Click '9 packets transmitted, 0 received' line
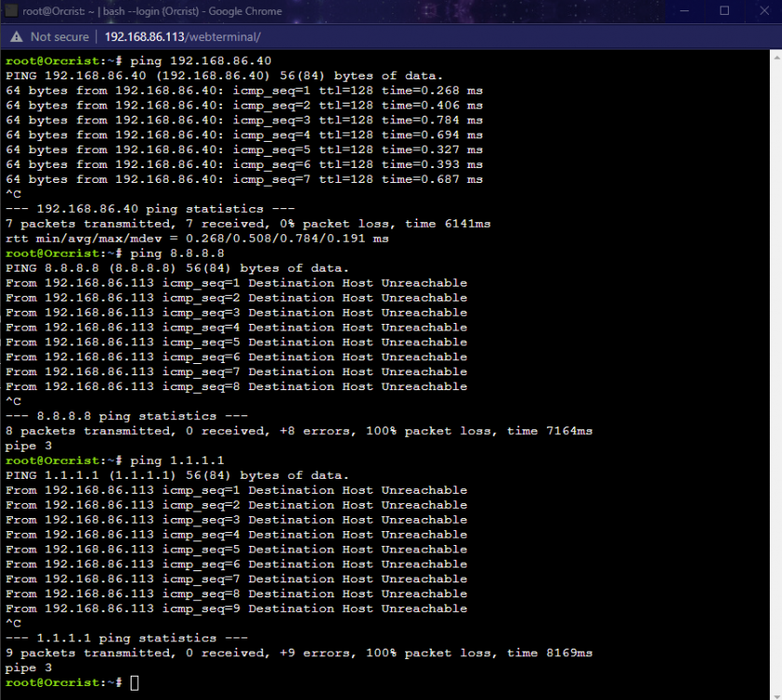 [x=299, y=653]
